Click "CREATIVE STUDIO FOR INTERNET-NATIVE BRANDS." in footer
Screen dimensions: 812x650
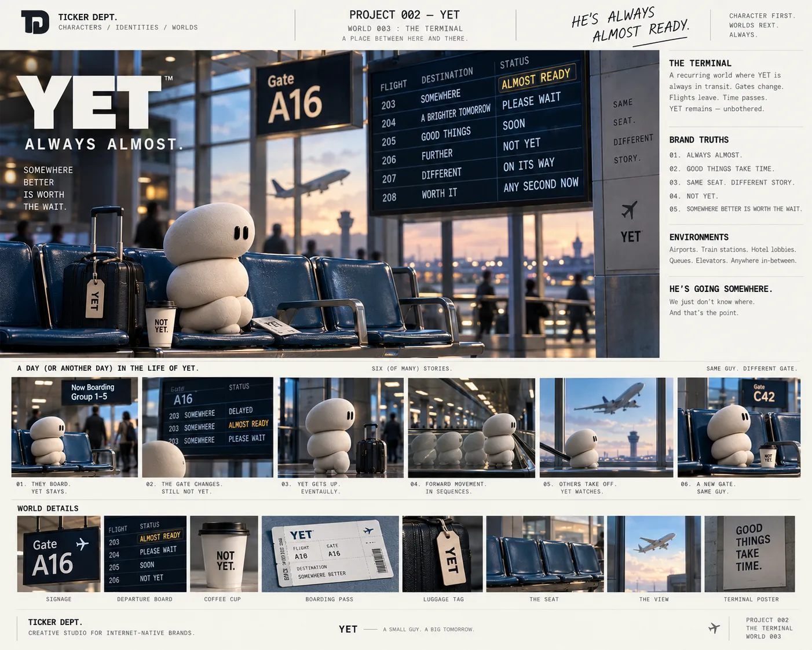[111, 633]
